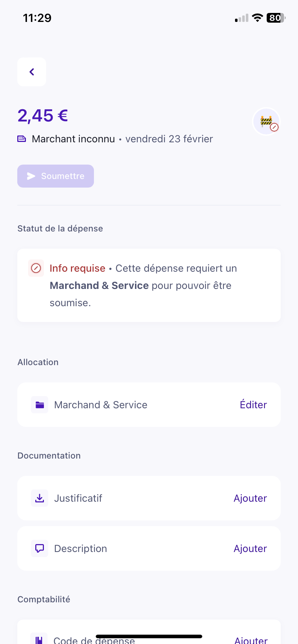298x644 pixels.
Task: Tap the folder icon for Marchand & Service
Action: [40, 405]
